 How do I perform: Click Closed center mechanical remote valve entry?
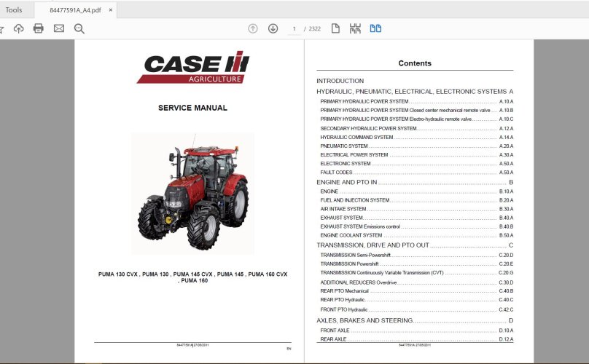coord(416,111)
